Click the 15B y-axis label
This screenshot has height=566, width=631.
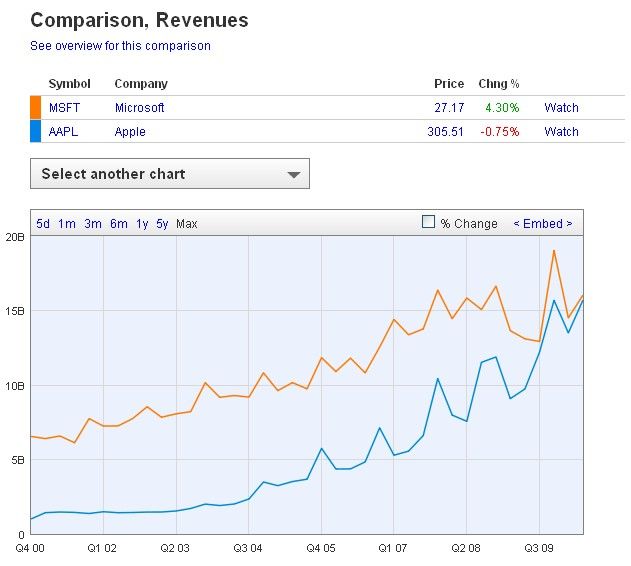(15, 311)
